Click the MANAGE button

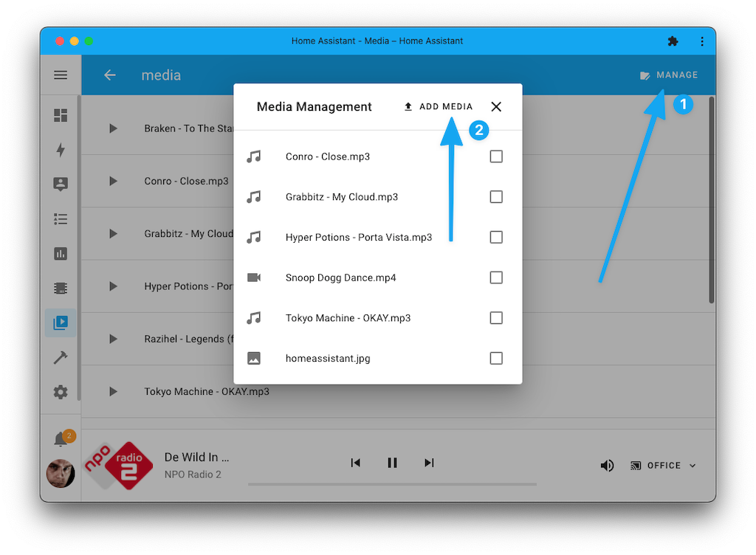(669, 75)
